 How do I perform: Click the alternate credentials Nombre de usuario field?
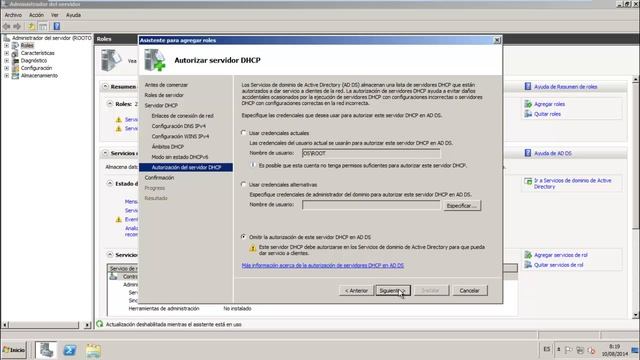pos(371,205)
